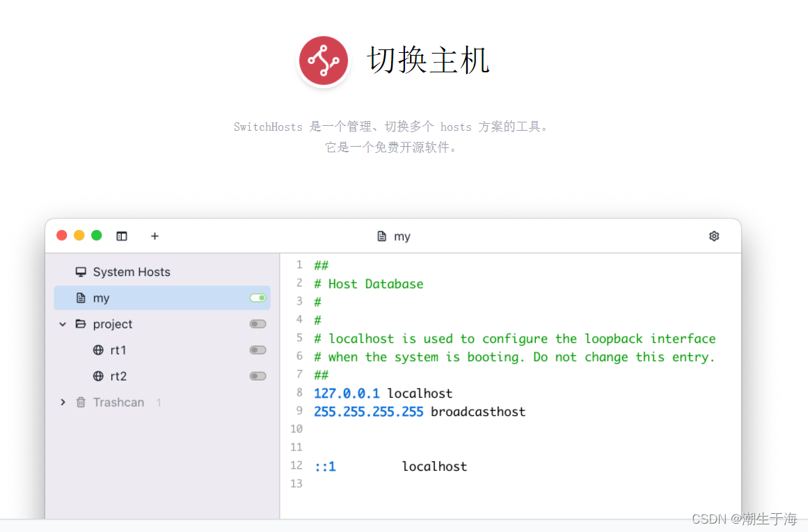Click the globe icon of rt1
The width and height of the screenshot is (808, 532).
pyautogui.click(x=98, y=350)
